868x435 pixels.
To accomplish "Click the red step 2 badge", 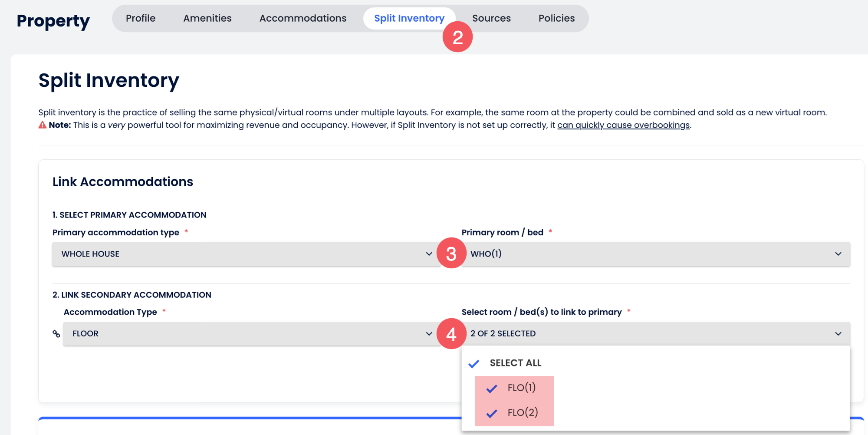I will pyautogui.click(x=457, y=37).
